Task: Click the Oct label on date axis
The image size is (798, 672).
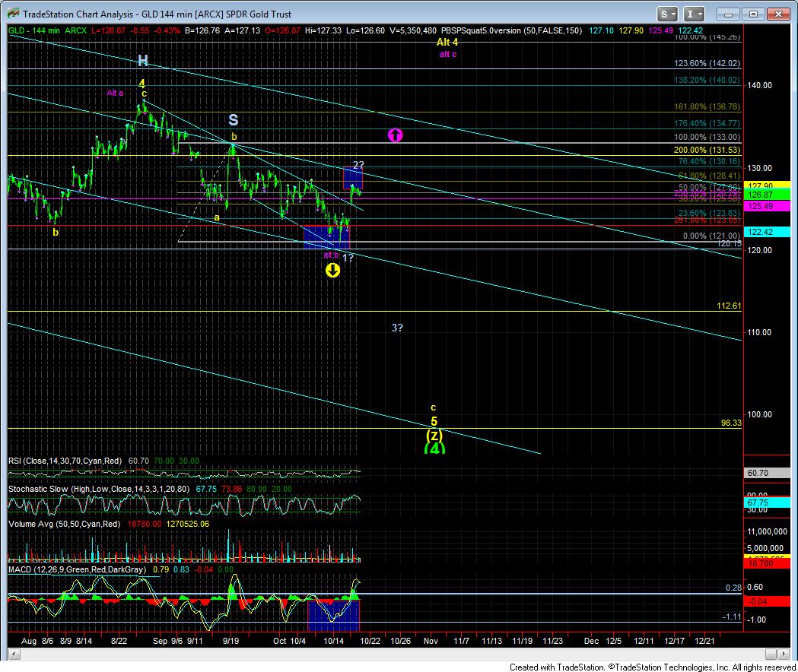Action: tap(279, 641)
